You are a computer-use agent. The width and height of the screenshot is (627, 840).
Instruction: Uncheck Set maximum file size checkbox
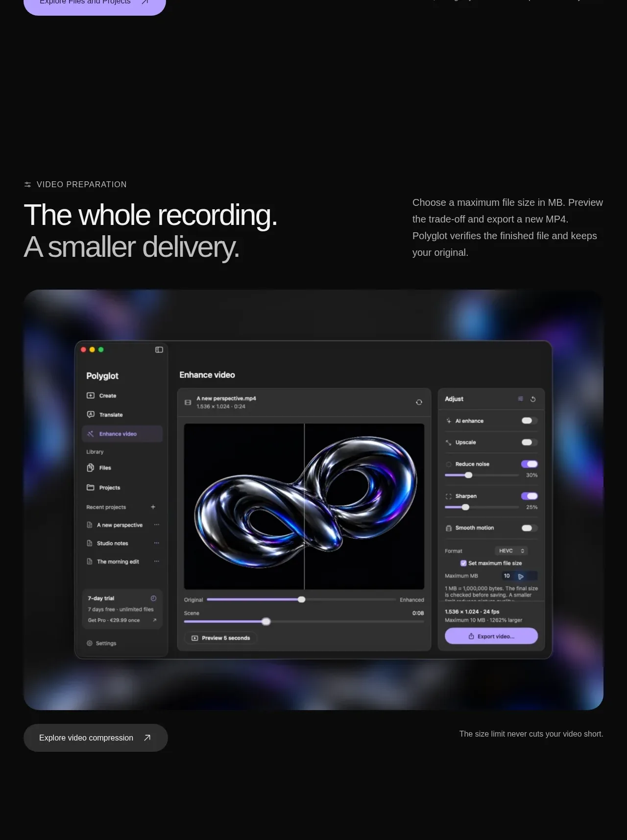[463, 563]
